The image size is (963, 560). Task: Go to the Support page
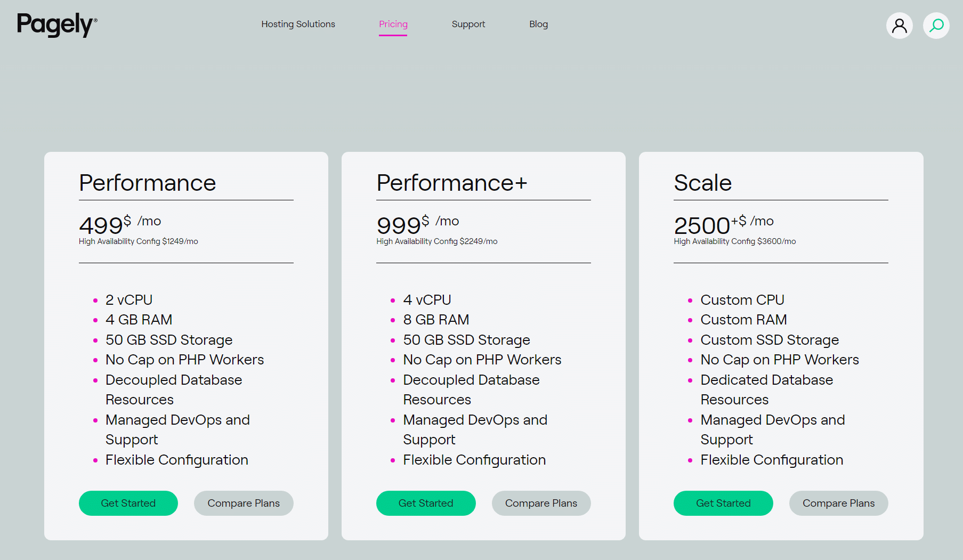(468, 24)
